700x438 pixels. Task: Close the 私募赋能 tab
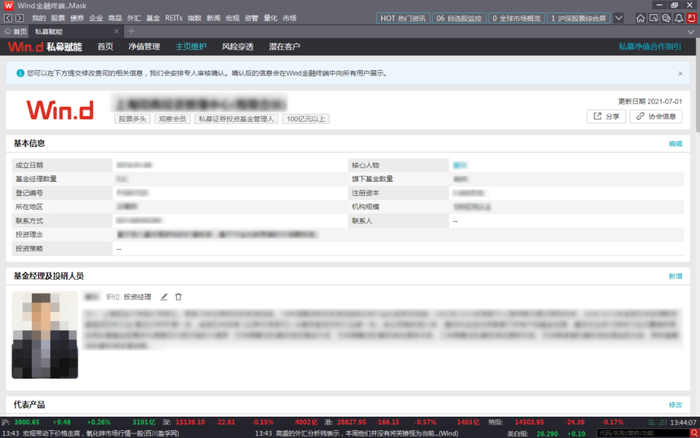[117, 31]
